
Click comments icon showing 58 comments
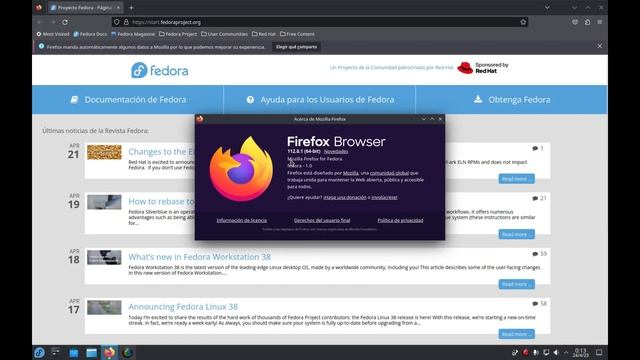(535, 304)
